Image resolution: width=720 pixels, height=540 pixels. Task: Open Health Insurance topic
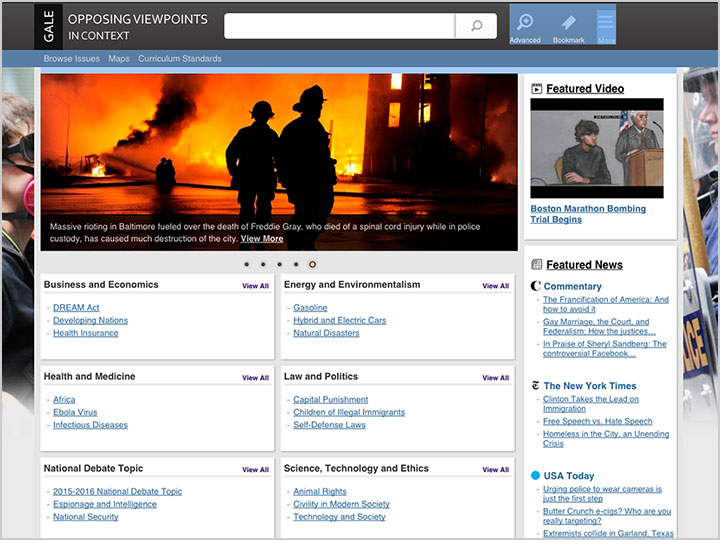(x=85, y=333)
